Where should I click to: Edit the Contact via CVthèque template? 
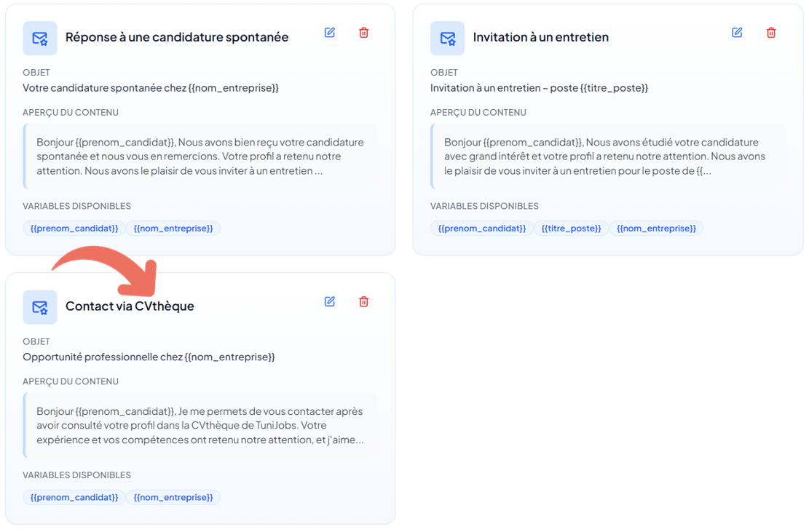(x=330, y=302)
